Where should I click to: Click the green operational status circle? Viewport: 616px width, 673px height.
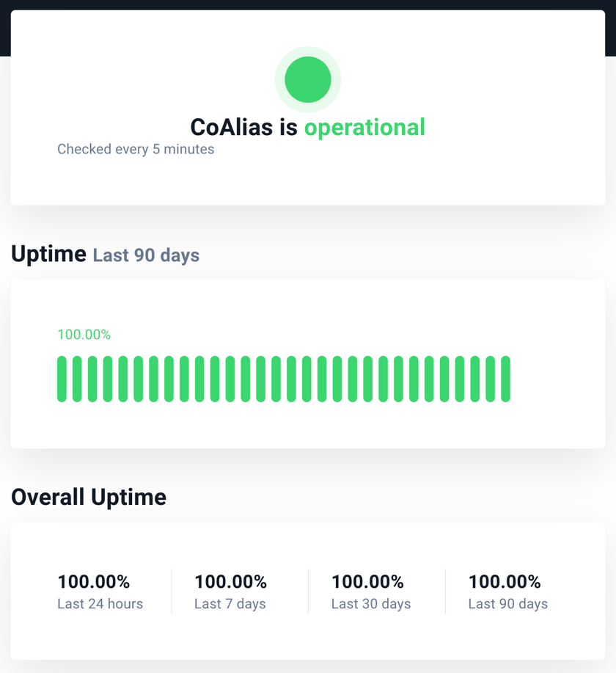307,79
